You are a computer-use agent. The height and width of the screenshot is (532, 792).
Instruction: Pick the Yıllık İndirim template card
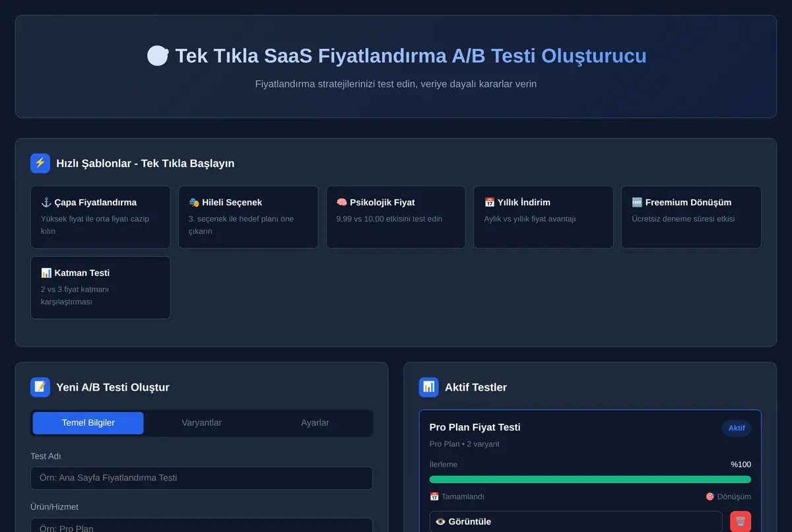(x=543, y=217)
